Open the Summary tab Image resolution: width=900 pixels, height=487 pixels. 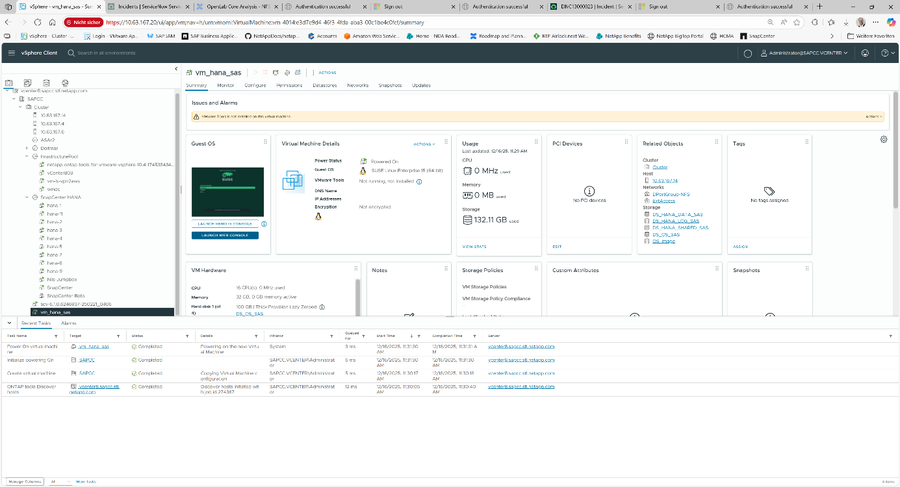click(x=196, y=85)
